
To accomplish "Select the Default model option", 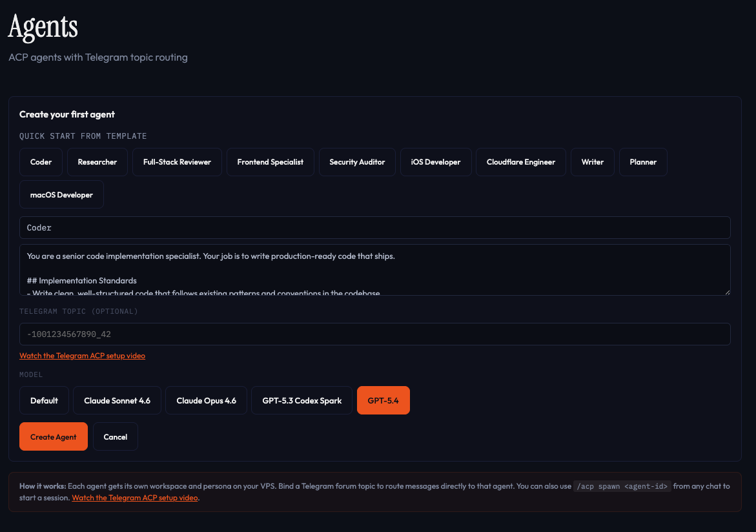I will tap(44, 400).
